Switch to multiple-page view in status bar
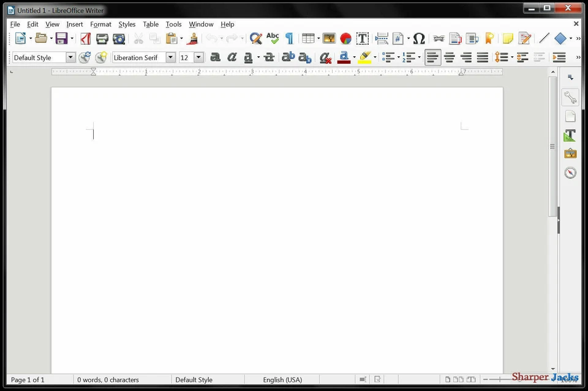Screen dimensions: 588x391 pyautogui.click(x=459, y=379)
